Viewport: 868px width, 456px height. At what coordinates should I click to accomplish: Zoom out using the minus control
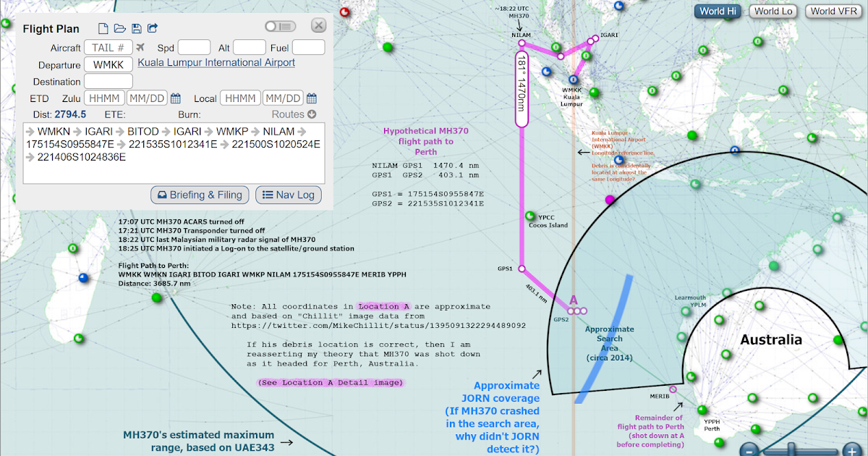click(x=749, y=450)
